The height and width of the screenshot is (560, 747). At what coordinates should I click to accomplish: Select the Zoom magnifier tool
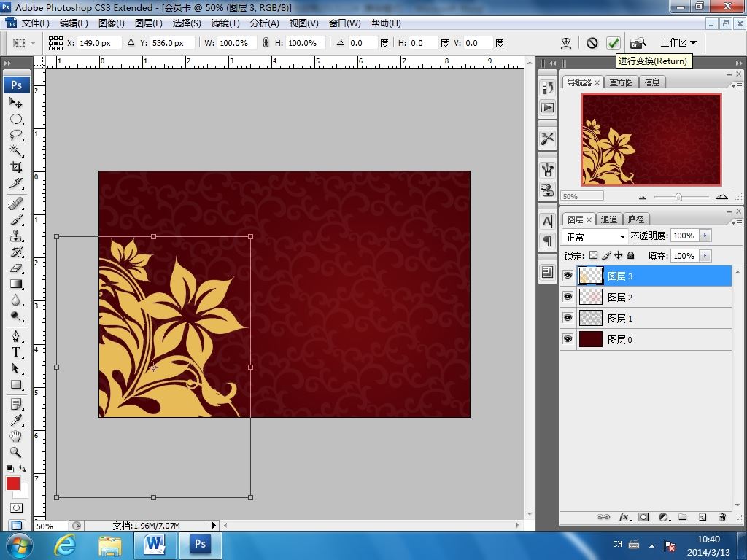16,452
